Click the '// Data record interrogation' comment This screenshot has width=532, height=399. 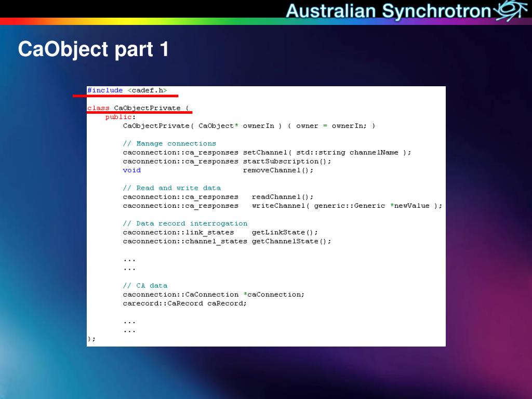[x=185, y=223]
